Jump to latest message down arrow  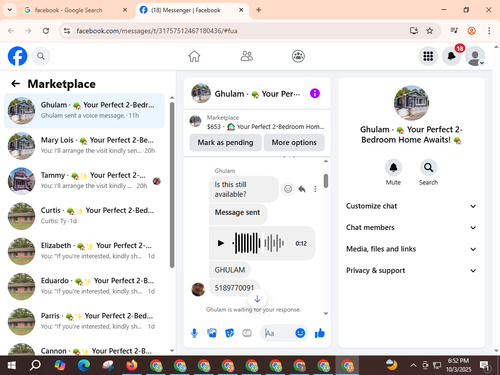point(257,299)
